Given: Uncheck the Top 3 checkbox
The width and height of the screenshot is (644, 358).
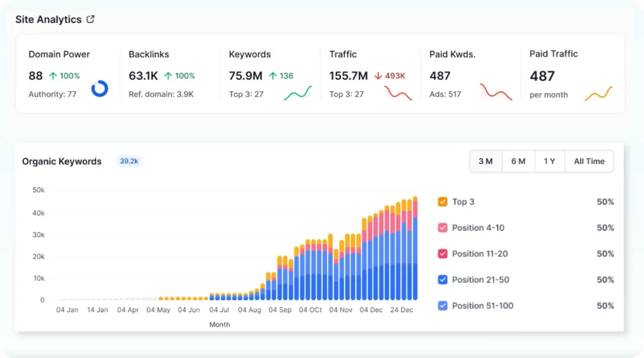Looking at the screenshot, I should coord(442,201).
